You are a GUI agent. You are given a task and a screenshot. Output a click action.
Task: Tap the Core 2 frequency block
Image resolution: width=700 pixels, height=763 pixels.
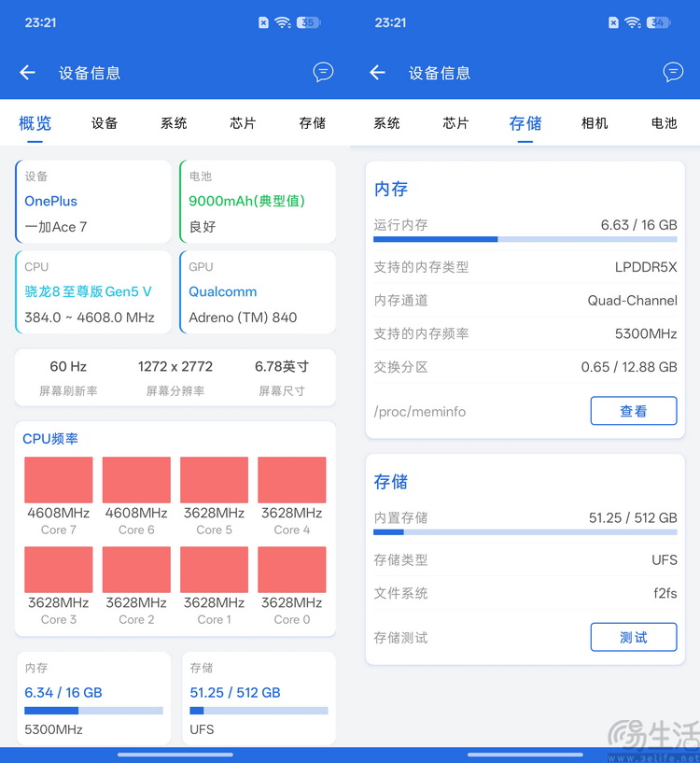(x=136, y=570)
